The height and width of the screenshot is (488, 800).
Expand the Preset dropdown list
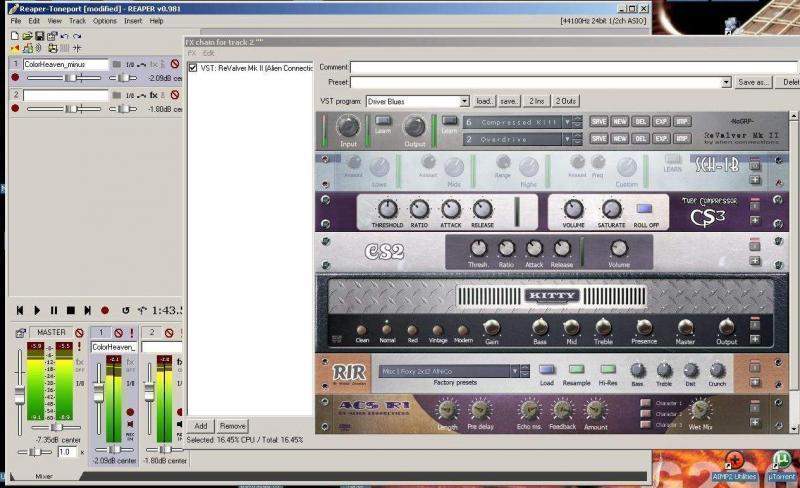(726, 83)
